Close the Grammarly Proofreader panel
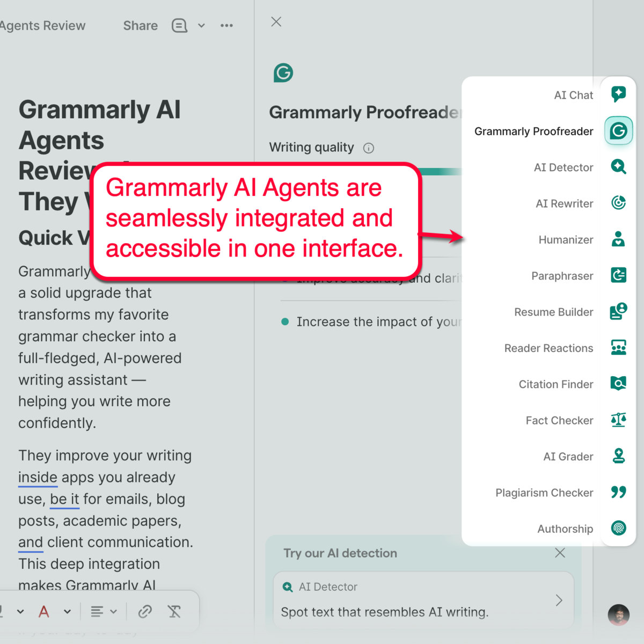The image size is (644, 644). click(x=276, y=21)
